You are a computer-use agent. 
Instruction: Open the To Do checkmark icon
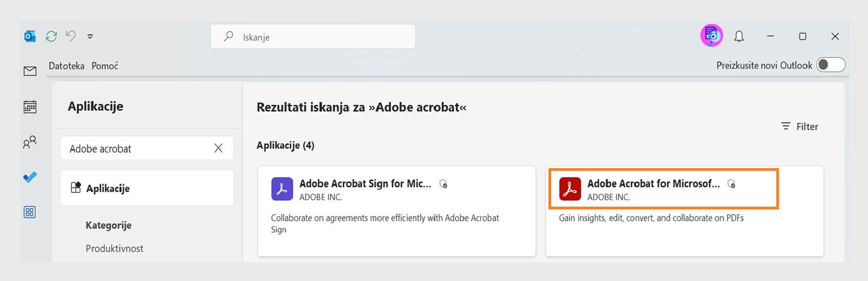pyautogui.click(x=30, y=177)
